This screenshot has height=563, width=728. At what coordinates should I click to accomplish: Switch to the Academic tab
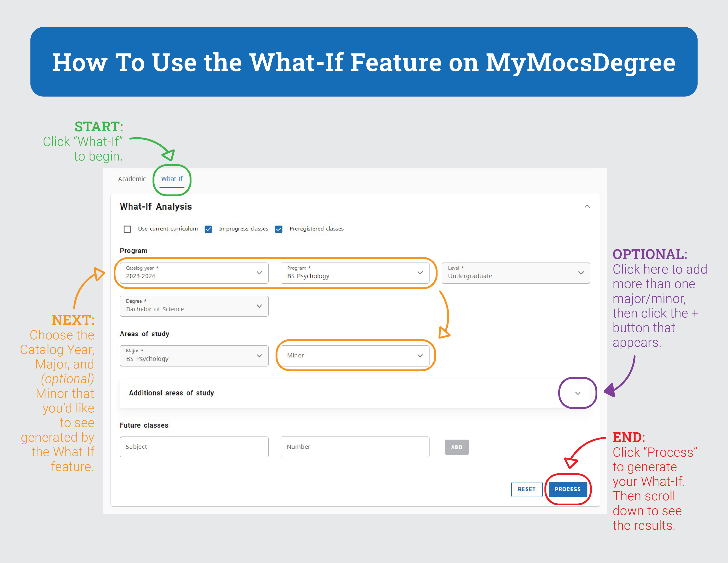click(132, 179)
